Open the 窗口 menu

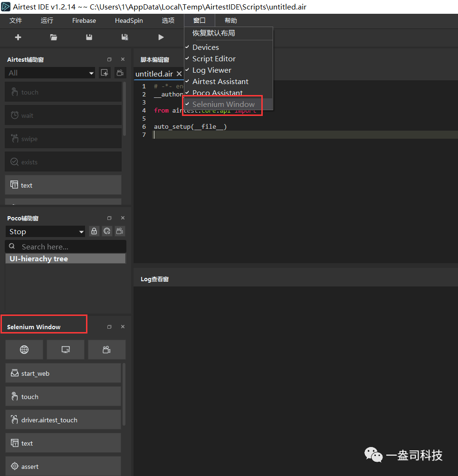coord(200,20)
